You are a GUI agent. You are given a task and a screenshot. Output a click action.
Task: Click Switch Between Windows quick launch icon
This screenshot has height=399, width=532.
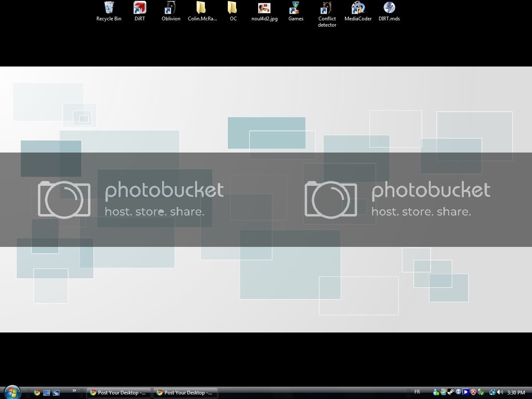tap(56, 392)
